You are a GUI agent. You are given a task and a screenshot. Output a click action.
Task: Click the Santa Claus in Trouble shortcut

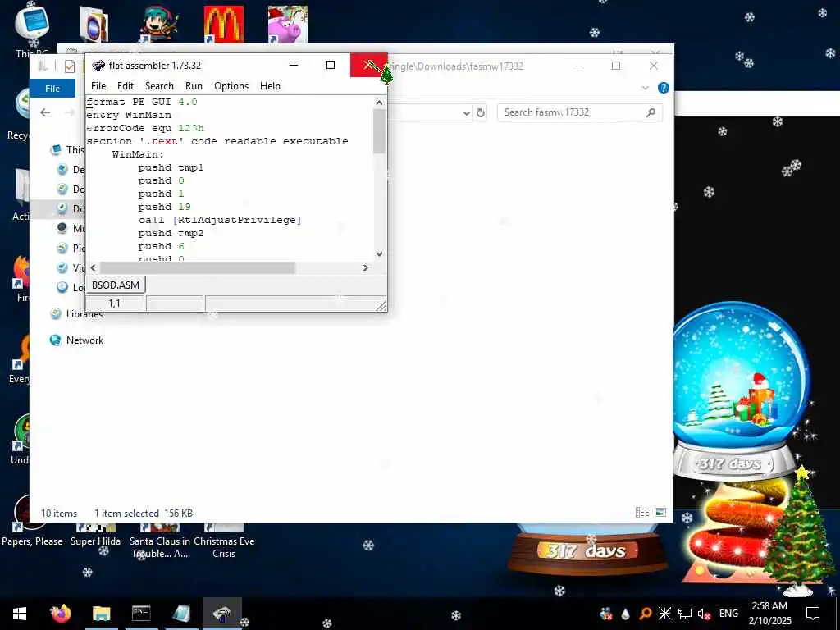(160, 541)
